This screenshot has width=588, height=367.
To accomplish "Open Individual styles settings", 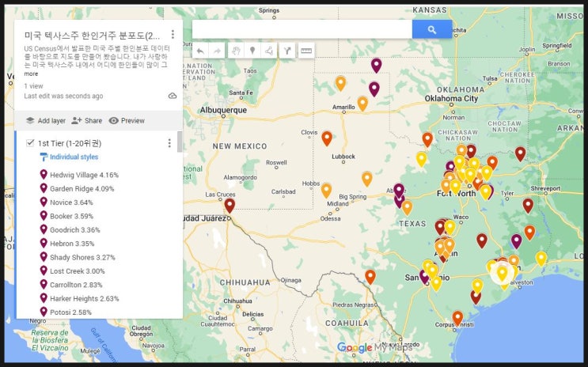I will tap(74, 157).
